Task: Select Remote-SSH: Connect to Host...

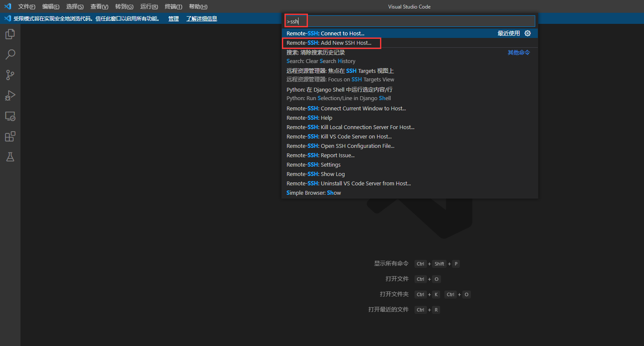Action: coord(410,33)
